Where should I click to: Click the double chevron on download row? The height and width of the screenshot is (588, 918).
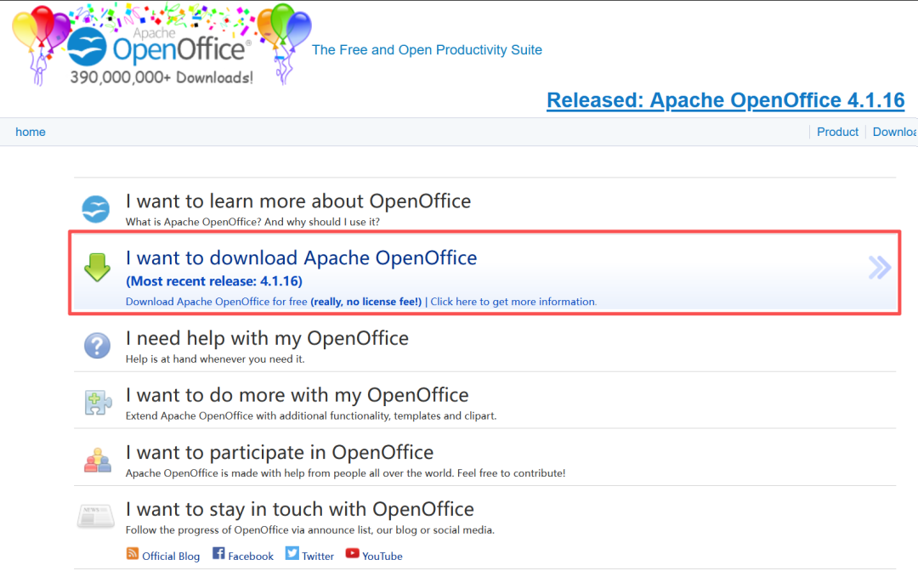coord(880,268)
